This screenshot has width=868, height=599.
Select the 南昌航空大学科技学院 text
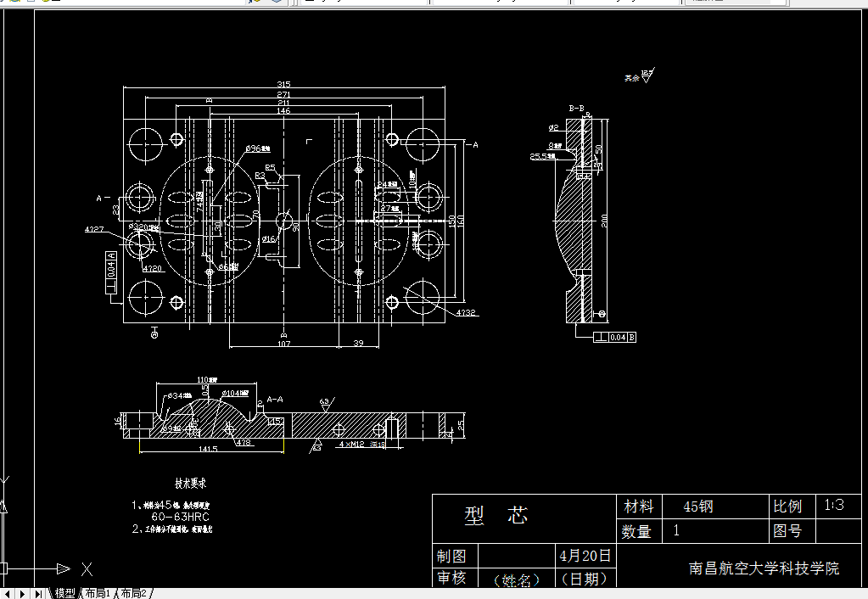tap(764, 568)
